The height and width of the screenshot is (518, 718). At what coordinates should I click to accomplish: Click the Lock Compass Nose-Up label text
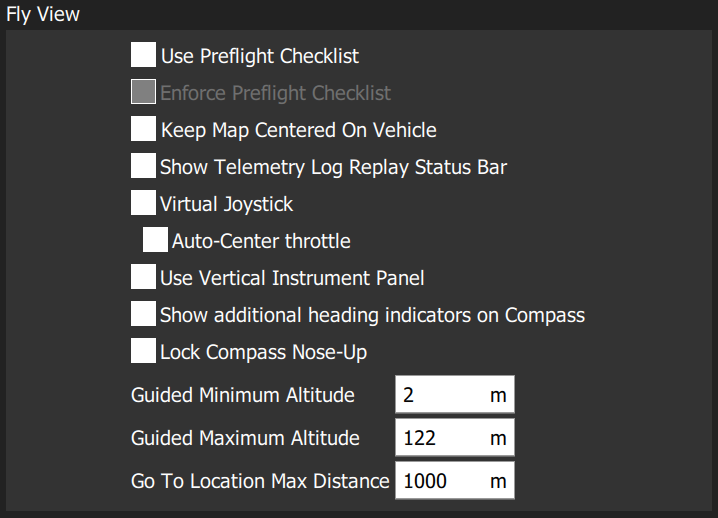(264, 352)
